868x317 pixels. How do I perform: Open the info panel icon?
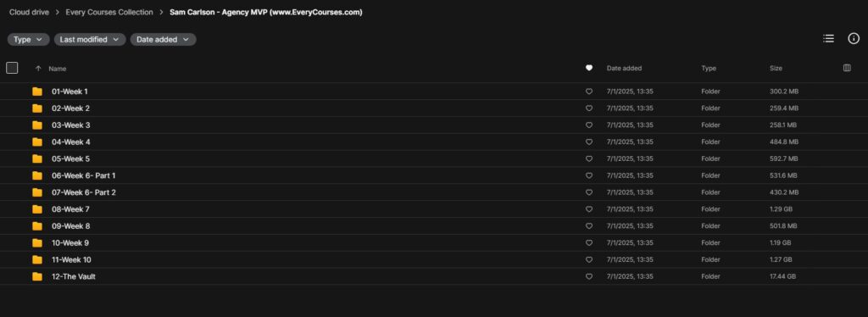pos(854,39)
